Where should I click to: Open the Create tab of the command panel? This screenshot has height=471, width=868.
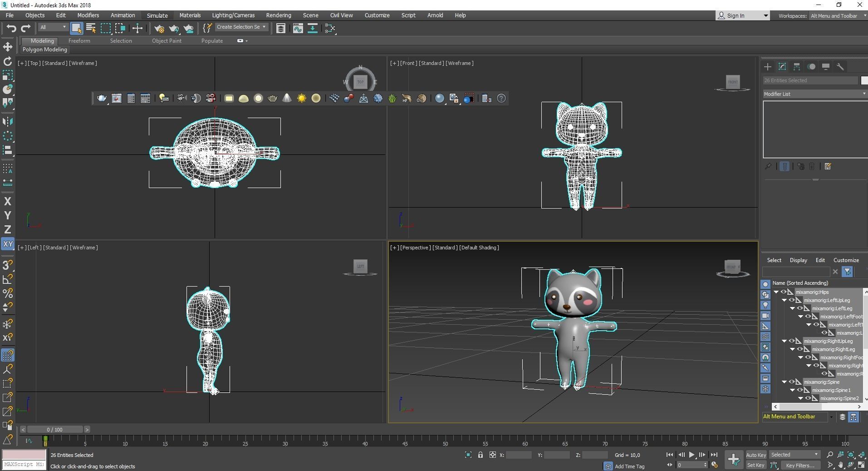click(x=768, y=67)
